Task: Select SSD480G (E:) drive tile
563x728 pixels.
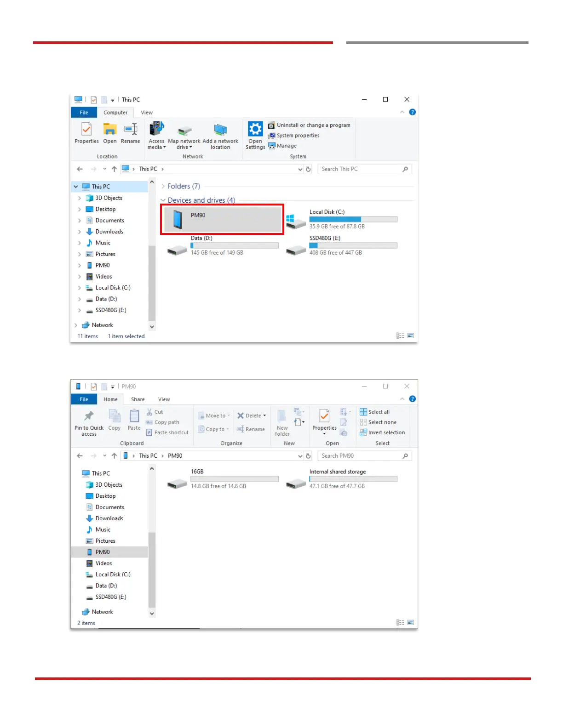Action: 341,245
